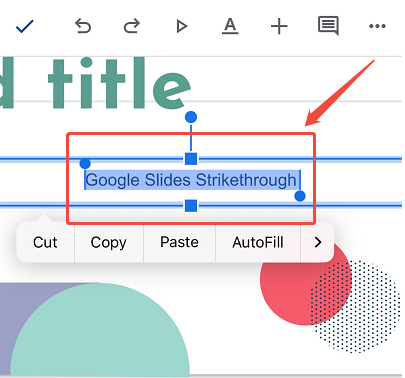405x378 pixels.
Task: Choose Copy from the context menu
Action: coord(109,242)
